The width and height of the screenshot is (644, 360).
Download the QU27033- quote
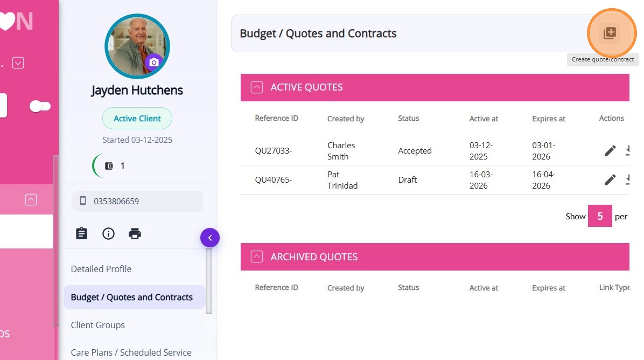pyautogui.click(x=628, y=151)
